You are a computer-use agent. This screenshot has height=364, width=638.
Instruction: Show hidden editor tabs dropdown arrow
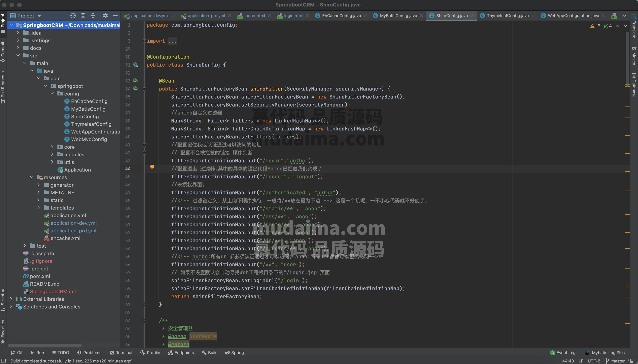point(625,16)
